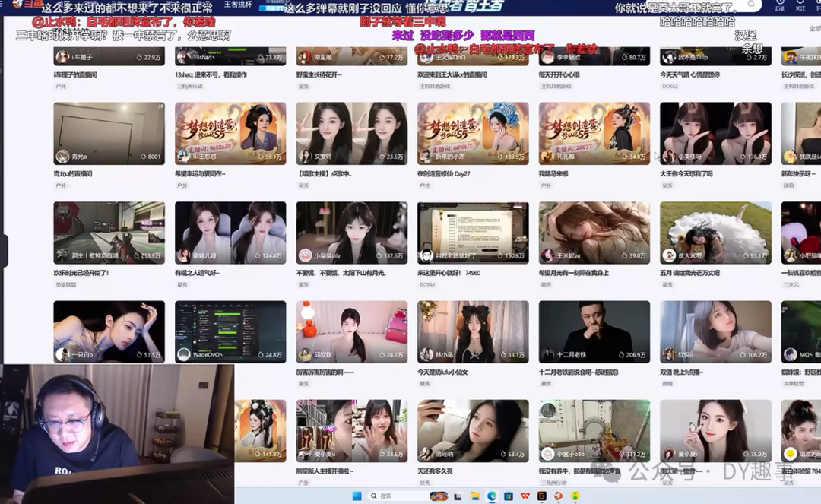This screenshot has width=821, height=504.
Task: Click stream title 十二月老铁献说会呀~感谢重总
Action: [x=579, y=372]
